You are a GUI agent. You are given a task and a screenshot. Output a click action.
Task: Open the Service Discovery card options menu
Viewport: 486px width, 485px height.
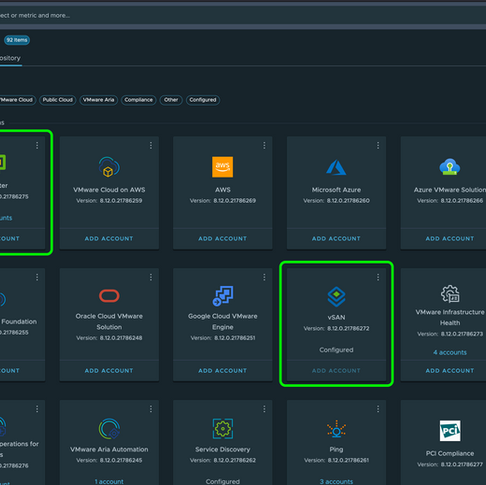click(264, 409)
